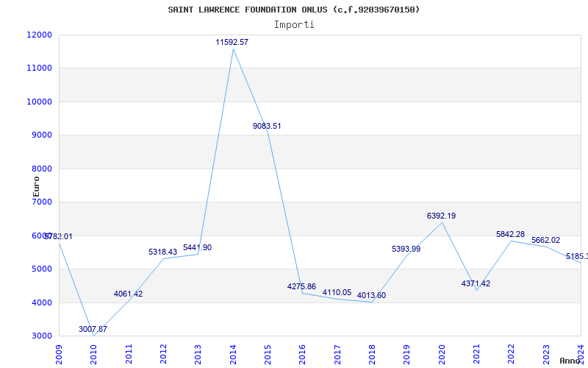Select the 2022 x-axis year label
The width and height of the screenshot is (588, 368).
[511, 355]
